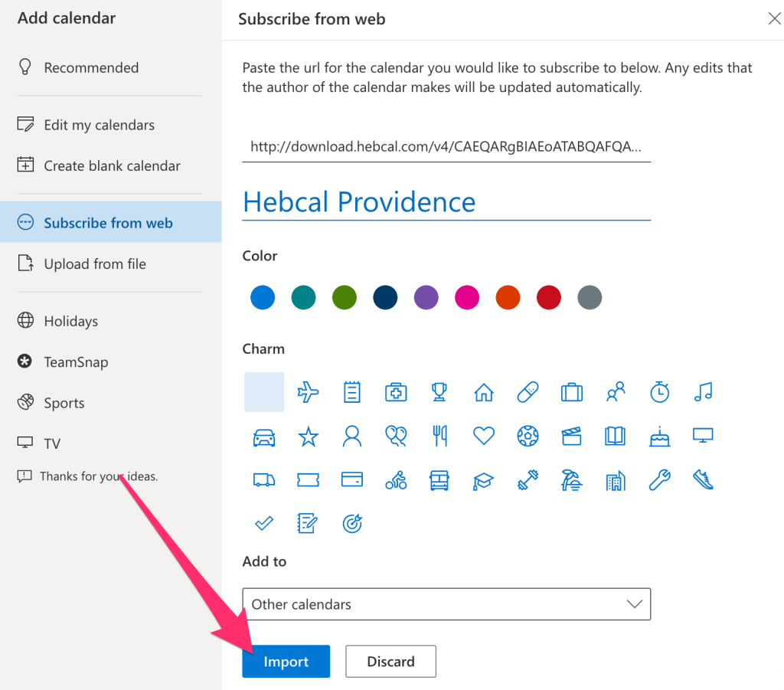Pick the checkmark charm icon
Screen dimensions: 784x690
pyautogui.click(x=264, y=524)
